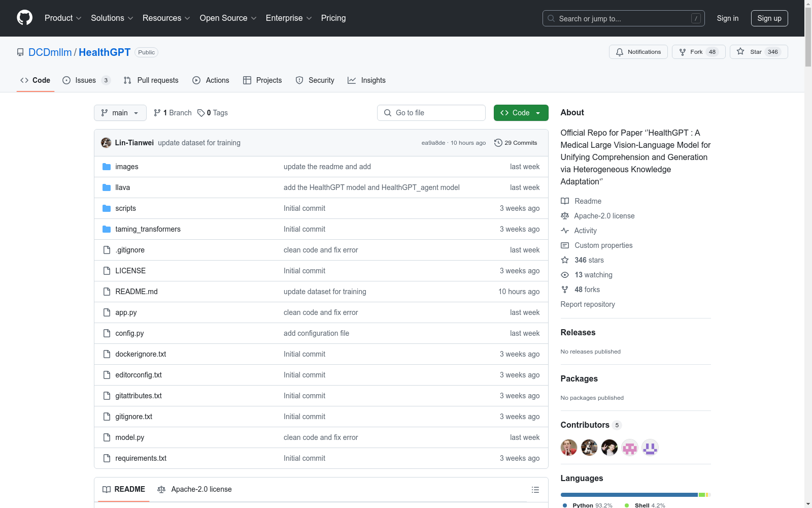Click the star icon to star repository

(x=740, y=51)
